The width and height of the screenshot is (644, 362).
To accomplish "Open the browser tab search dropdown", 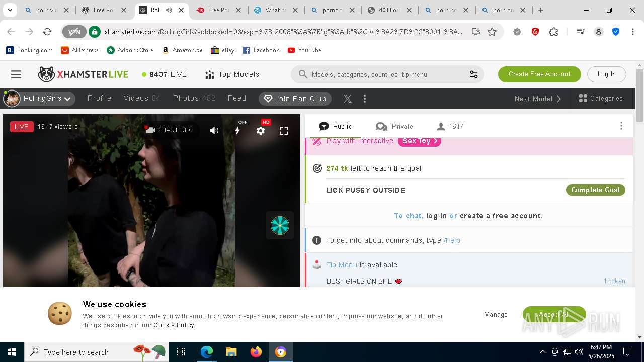I will 10,10.
